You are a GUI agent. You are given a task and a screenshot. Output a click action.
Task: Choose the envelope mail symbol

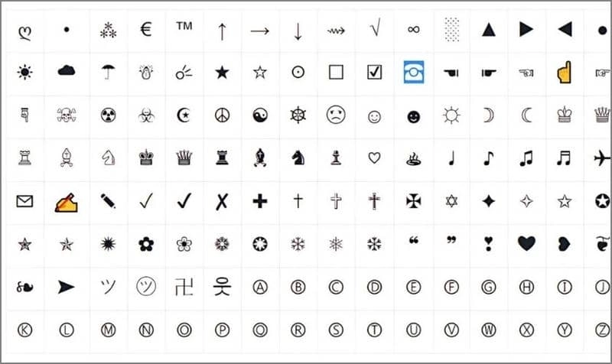tap(24, 201)
